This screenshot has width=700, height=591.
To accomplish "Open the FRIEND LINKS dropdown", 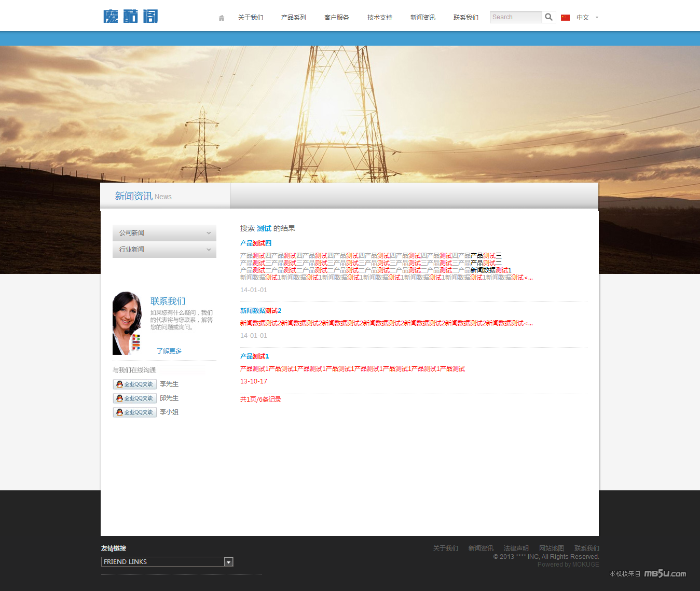I will (x=228, y=562).
